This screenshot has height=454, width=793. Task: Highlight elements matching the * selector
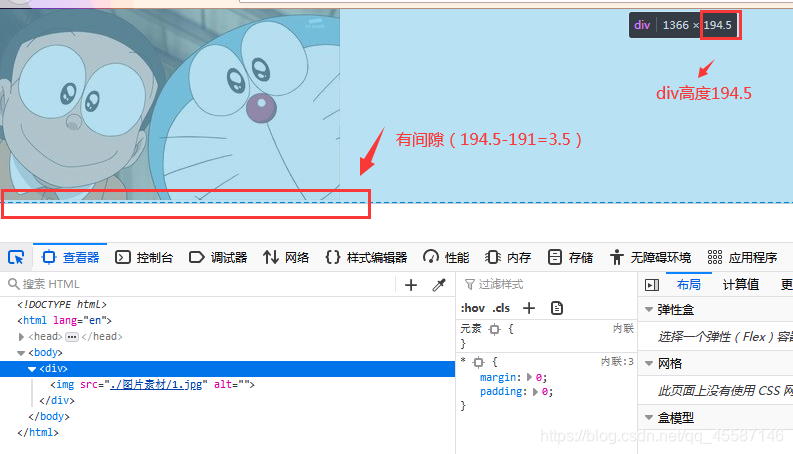[x=478, y=362]
